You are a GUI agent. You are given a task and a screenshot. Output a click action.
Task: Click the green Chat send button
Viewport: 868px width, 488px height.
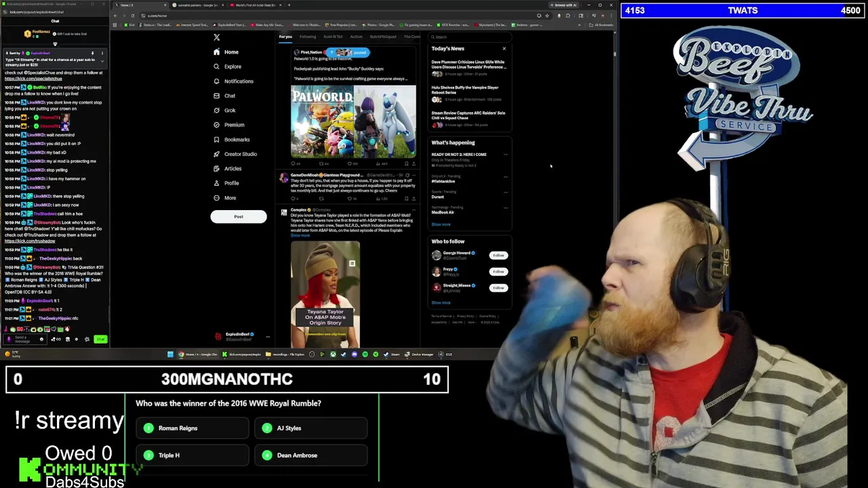click(x=100, y=339)
